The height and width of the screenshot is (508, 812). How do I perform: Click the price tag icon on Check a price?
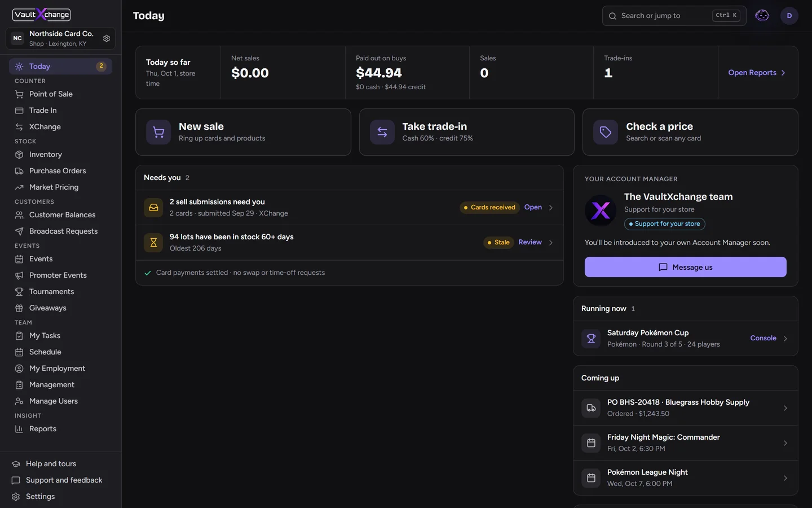click(606, 132)
